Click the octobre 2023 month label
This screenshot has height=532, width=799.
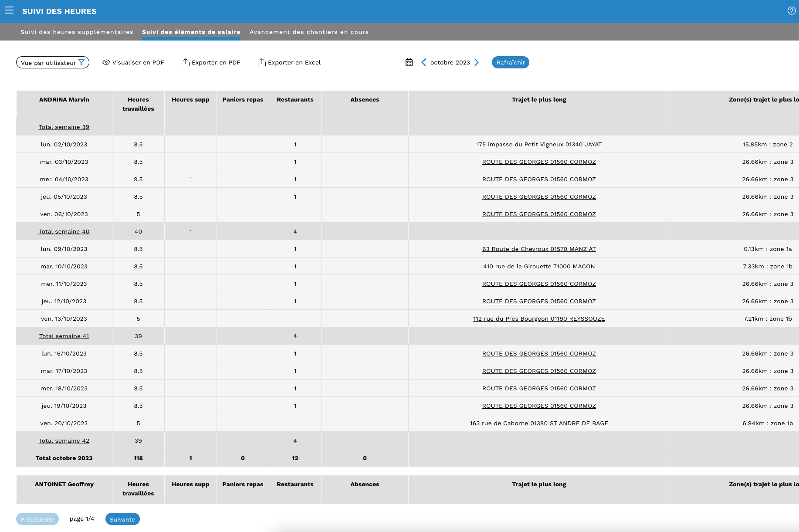click(450, 62)
